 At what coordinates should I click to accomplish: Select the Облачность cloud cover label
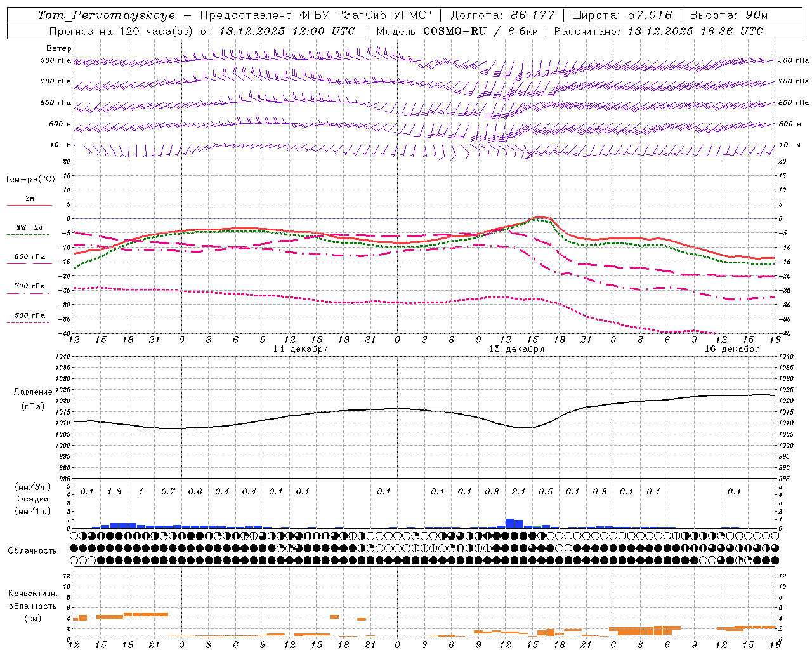coord(32,551)
